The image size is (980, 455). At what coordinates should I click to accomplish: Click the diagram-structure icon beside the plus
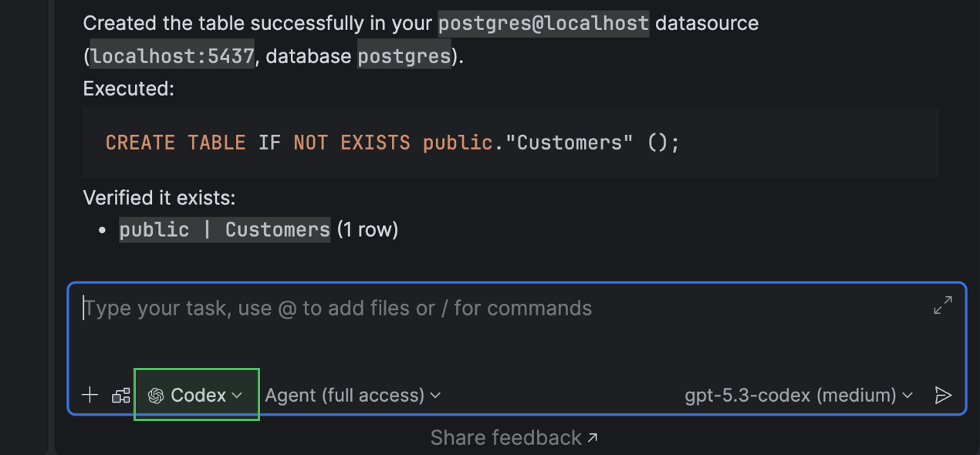click(x=121, y=396)
